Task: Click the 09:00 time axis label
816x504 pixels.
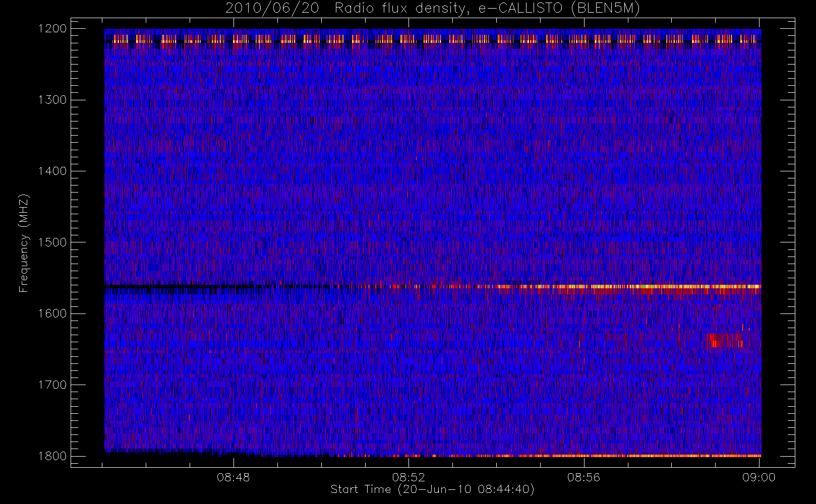Action: [759, 477]
